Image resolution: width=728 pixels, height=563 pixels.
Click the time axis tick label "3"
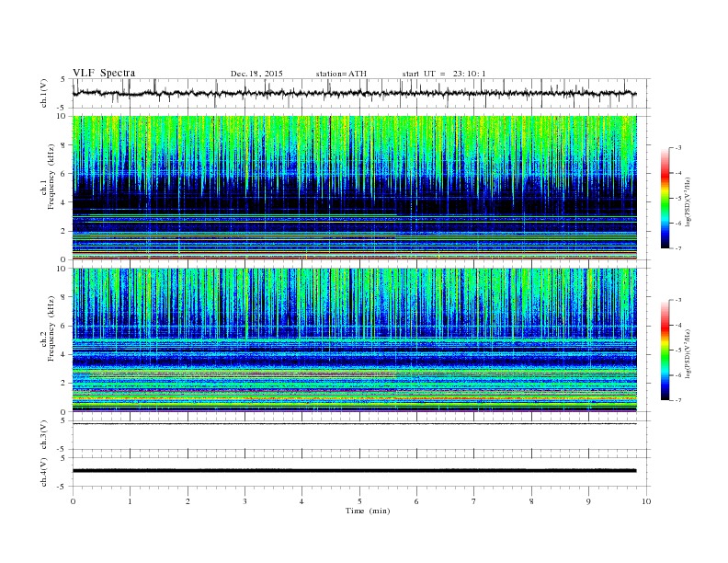pos(245,501)
